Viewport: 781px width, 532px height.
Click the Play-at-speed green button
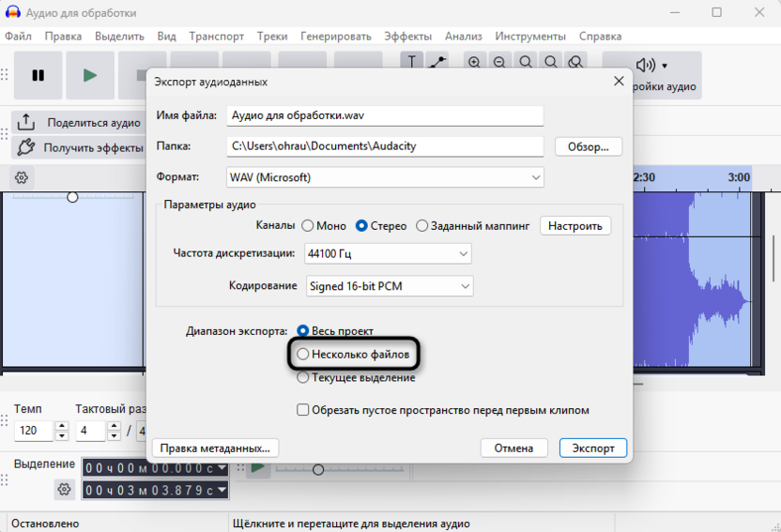257,468
